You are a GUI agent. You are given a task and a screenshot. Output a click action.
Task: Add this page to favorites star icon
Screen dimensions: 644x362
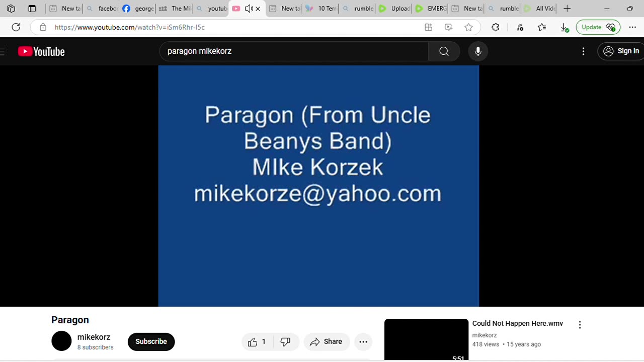coord(469,27)
